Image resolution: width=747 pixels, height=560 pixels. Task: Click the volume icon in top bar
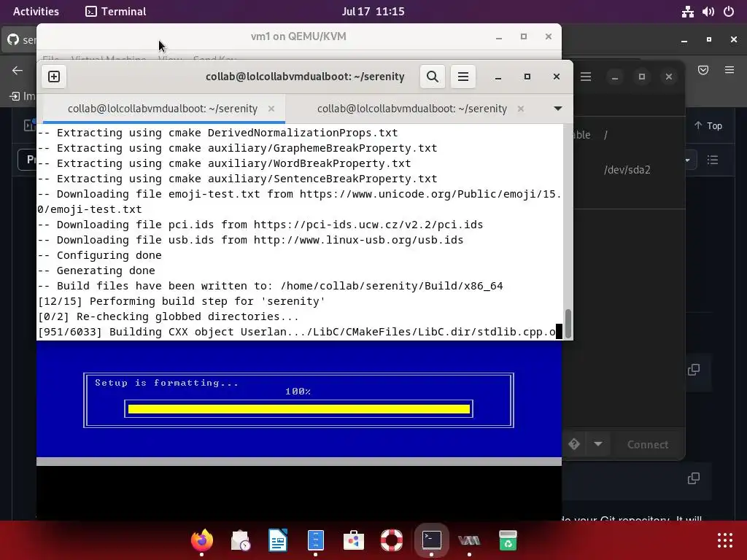pos(708,12)
